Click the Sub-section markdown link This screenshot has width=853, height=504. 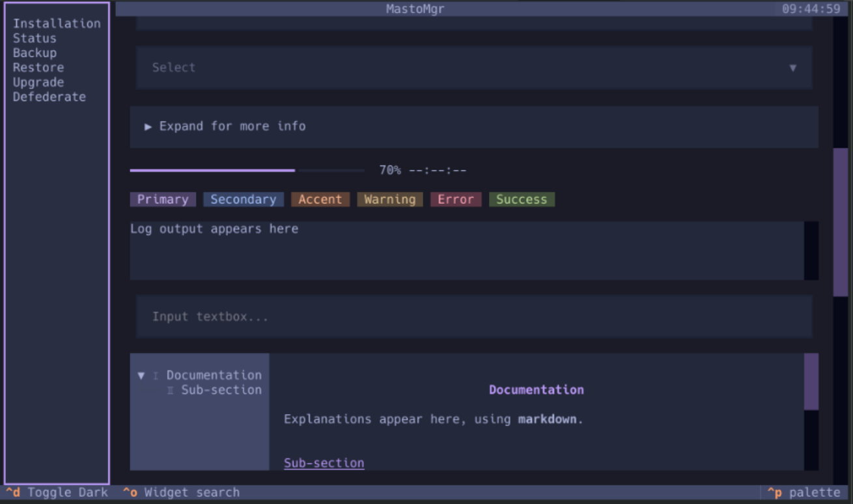tap(324, 463)
